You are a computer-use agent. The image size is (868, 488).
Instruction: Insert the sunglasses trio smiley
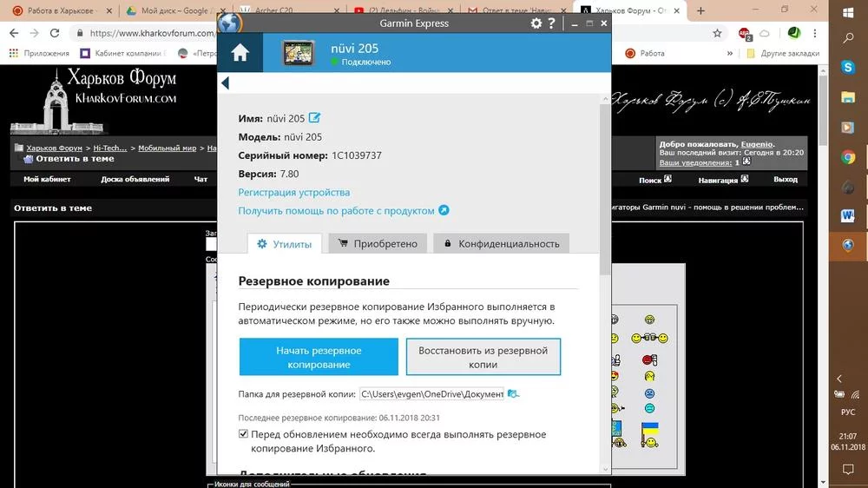click(650, 338)
